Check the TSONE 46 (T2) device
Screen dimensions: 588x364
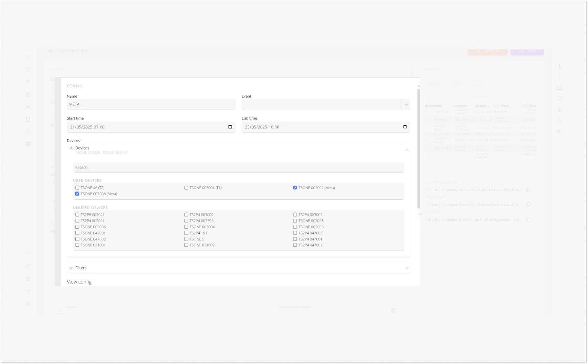77,188
